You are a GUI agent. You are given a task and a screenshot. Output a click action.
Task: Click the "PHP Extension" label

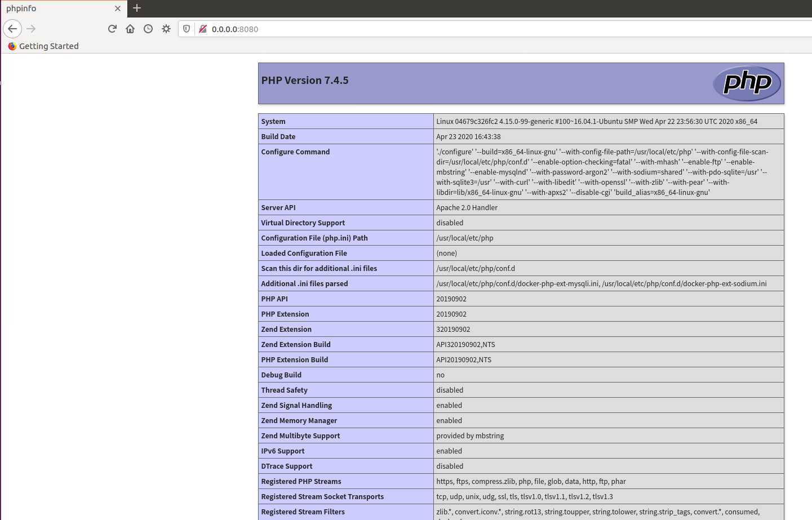(x=285, y=314)
